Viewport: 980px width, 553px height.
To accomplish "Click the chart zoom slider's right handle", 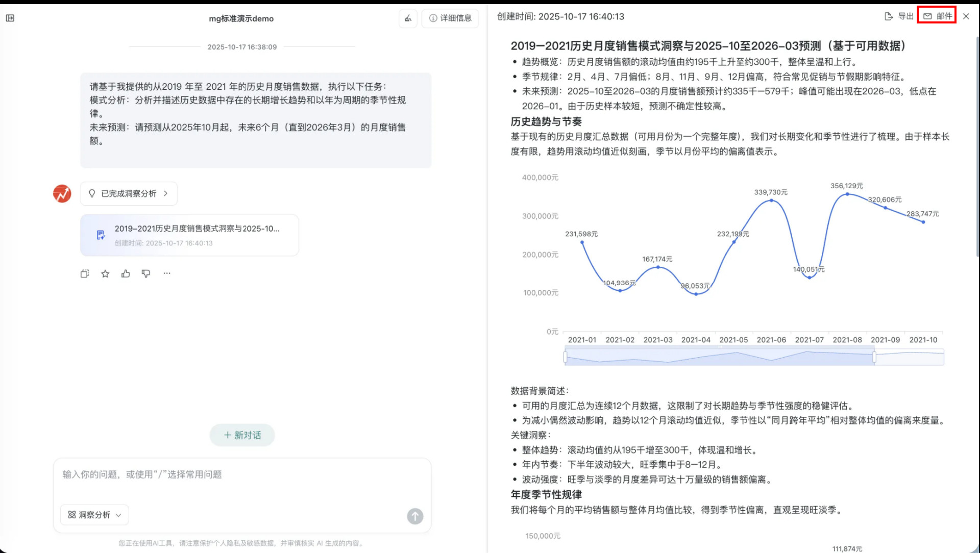I will point(874,357).
